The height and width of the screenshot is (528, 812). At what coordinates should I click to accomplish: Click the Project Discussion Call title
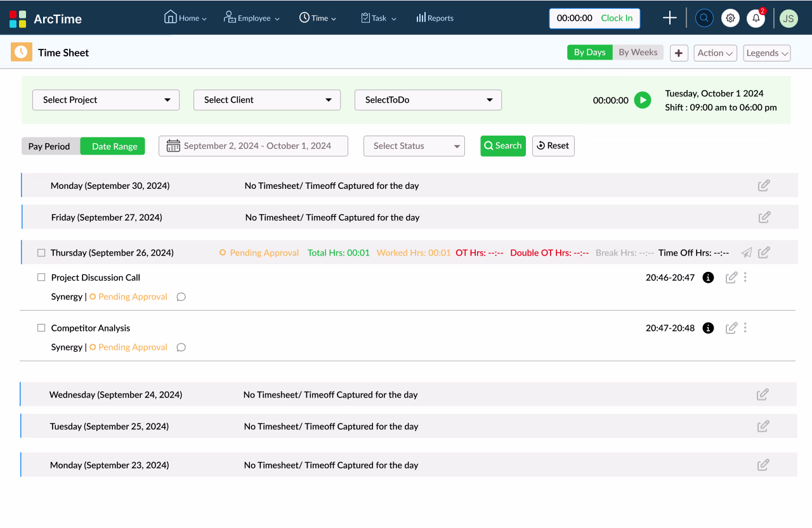[96, 278]
